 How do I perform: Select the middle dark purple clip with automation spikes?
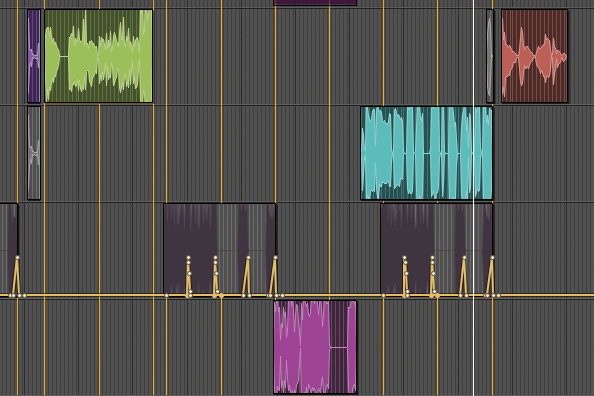coord(220,249)
